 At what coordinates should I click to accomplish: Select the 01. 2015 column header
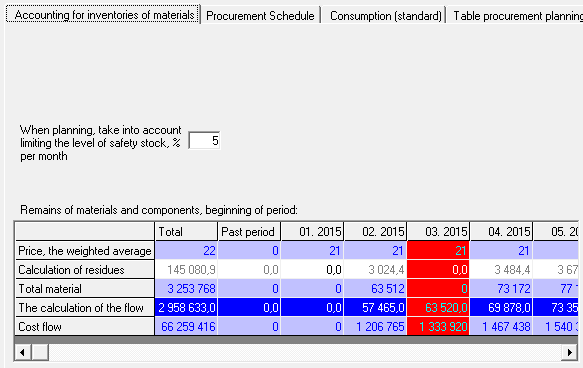click(x=312, y=232)
